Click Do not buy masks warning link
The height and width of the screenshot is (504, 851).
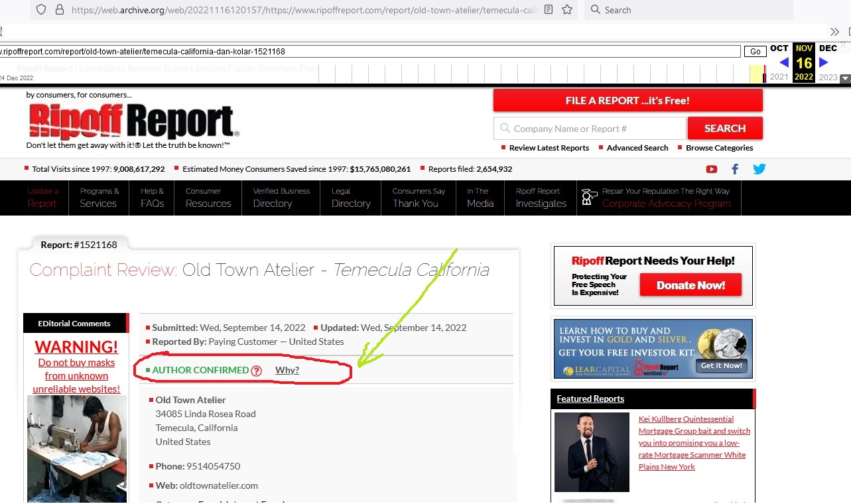pos(76,375)
